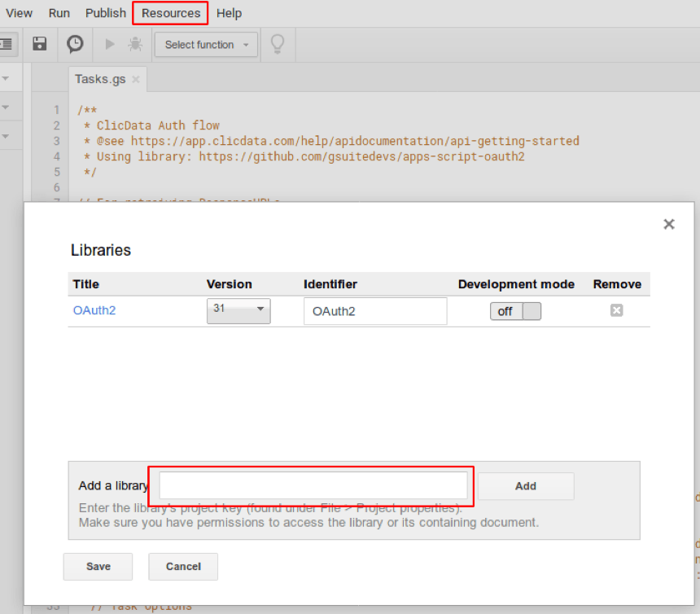The image size is (700, 614).
Task: Click the Identifier column header
Action: (330, 284)
